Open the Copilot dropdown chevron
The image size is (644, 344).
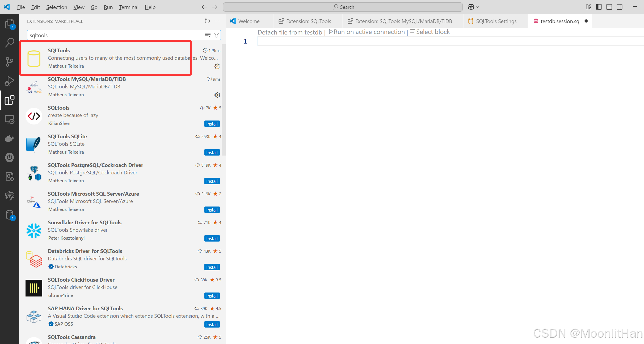(478, 7)
